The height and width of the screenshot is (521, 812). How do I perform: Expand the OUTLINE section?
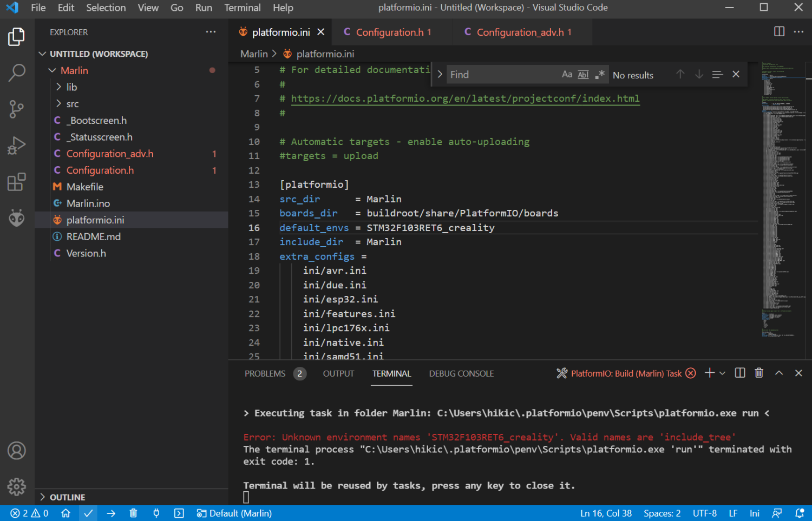[67, 497]
